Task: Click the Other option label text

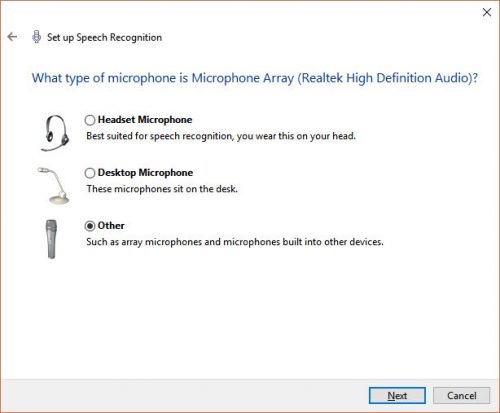Action: [x=111, y=226]
